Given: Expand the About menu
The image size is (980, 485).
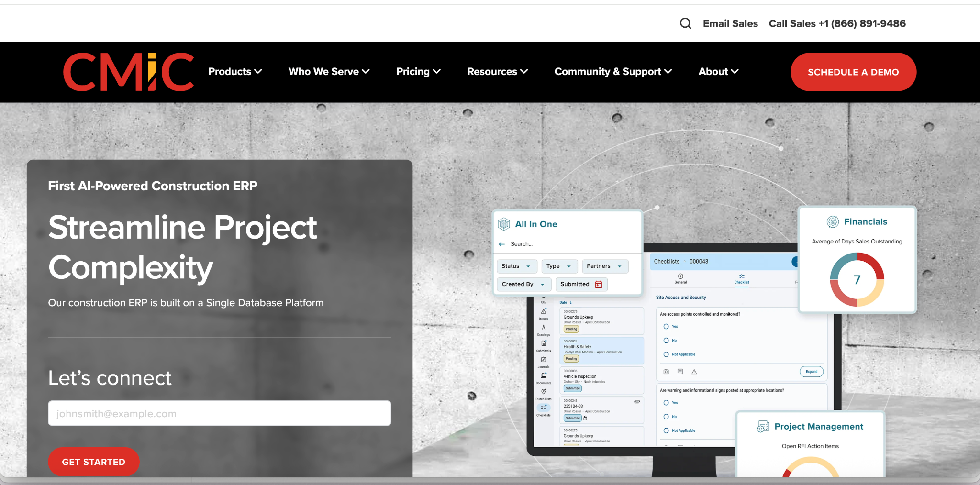Looking at the screenshot, I should tap(719, 72).
